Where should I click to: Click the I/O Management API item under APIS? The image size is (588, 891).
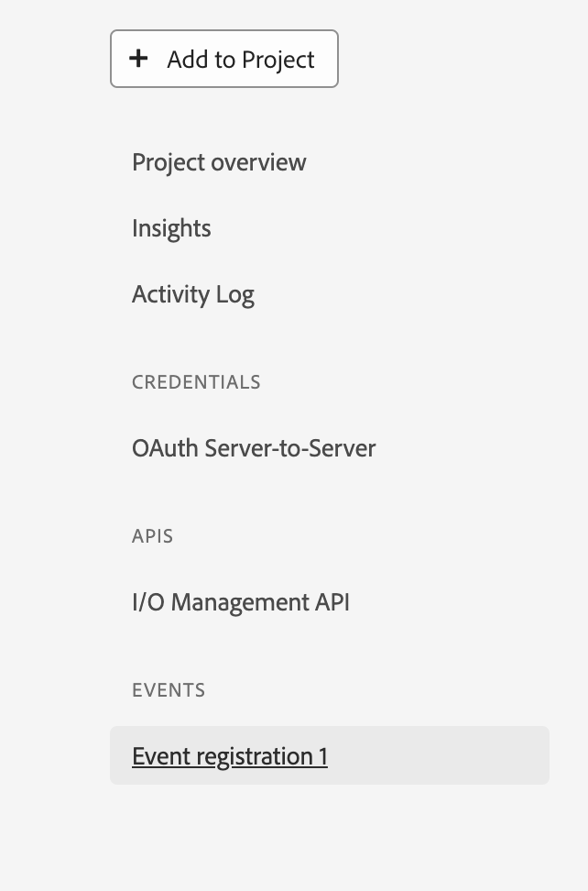241,602
